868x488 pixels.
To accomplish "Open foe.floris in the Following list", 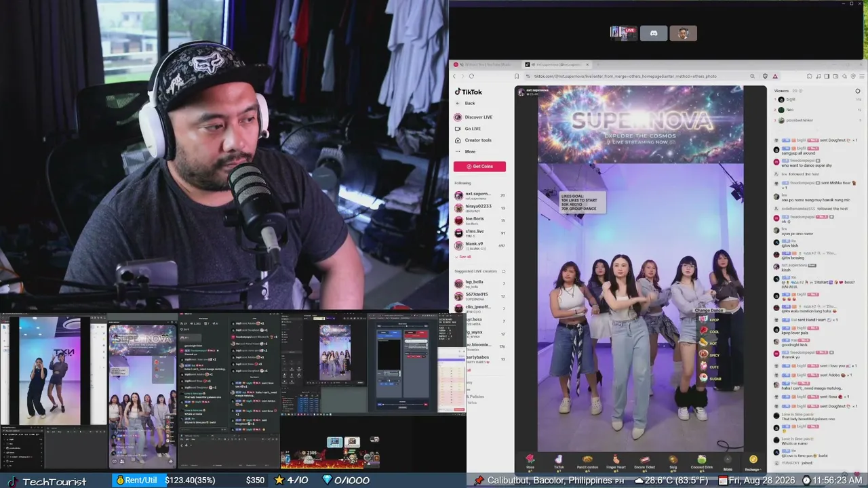I will [480, 220].
